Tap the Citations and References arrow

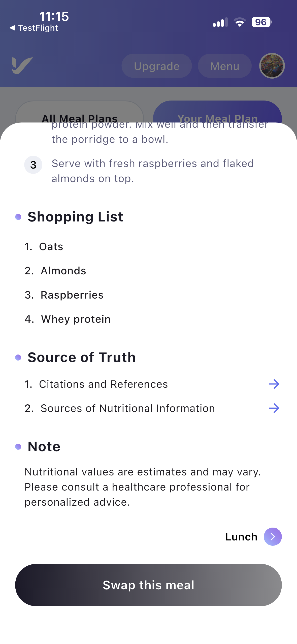pyautogui.click(x=274, y=384)
